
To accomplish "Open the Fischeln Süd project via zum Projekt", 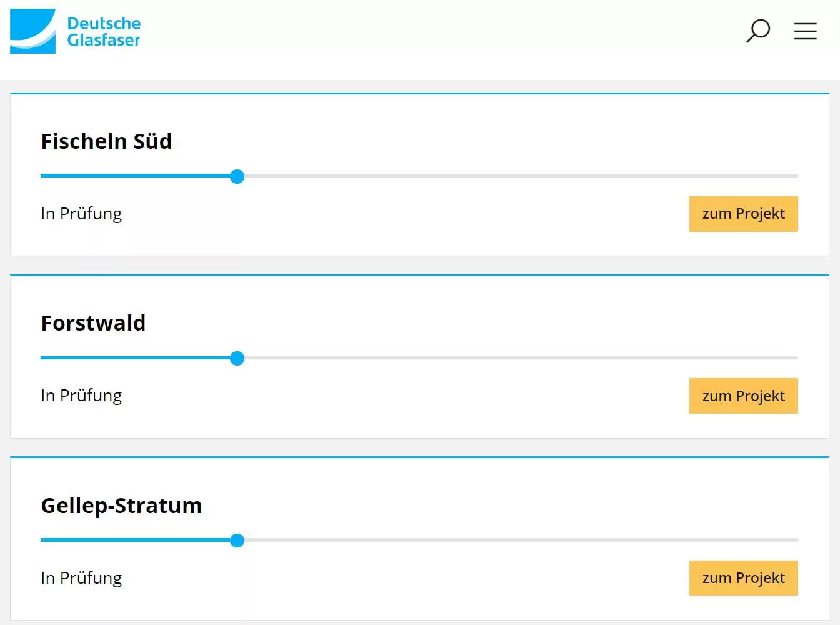I will [x=743, y=214].
